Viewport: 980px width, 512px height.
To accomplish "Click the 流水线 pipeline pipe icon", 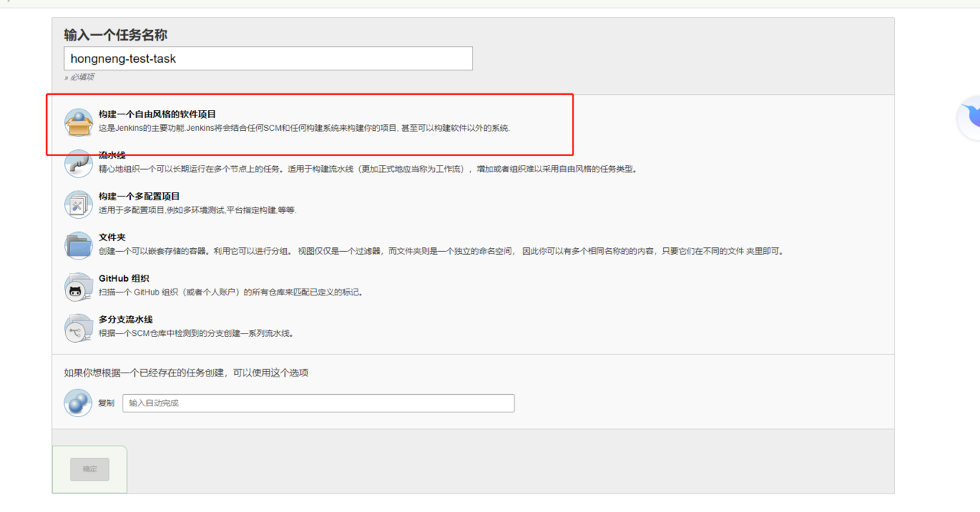I will (x=78, y=163).
